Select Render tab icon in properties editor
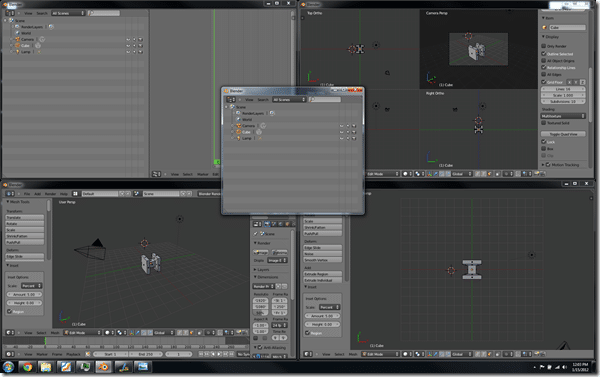 (x=267, y=224)
